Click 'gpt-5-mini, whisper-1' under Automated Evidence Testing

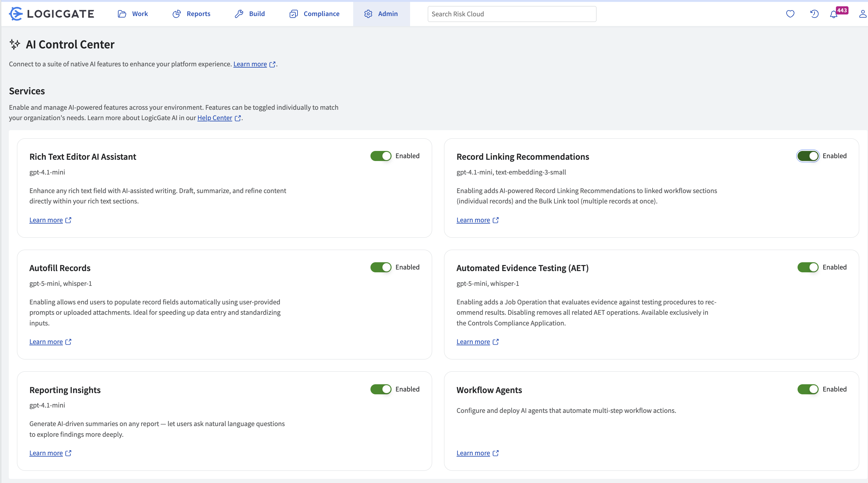coord(487,284)
